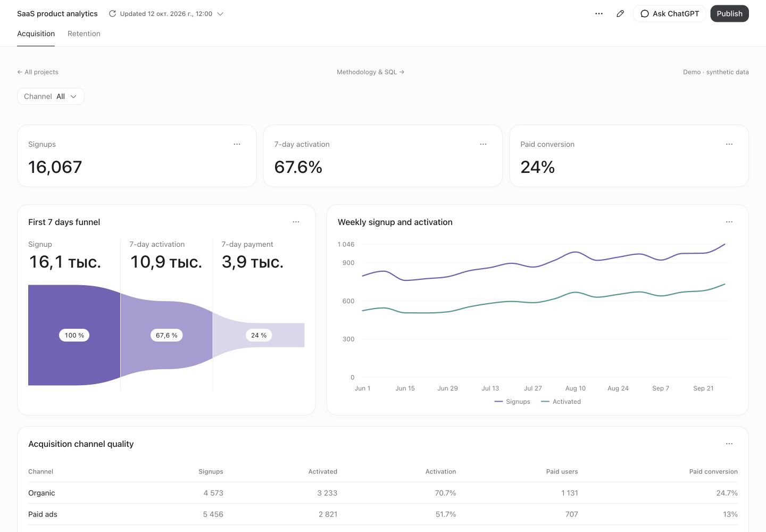Image resolution: width=766 pixels, height=532 pixels.
Task: Open the Paid conversion card ellipsis menu
Action: coord(729,144)
